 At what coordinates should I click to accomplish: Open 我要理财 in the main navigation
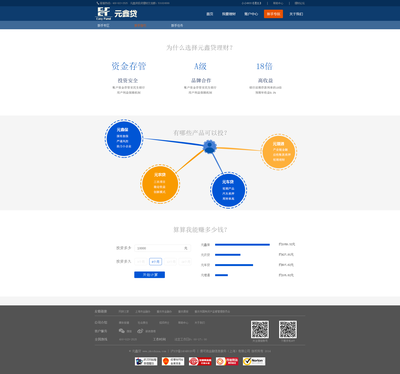click(x=229, y=14)
